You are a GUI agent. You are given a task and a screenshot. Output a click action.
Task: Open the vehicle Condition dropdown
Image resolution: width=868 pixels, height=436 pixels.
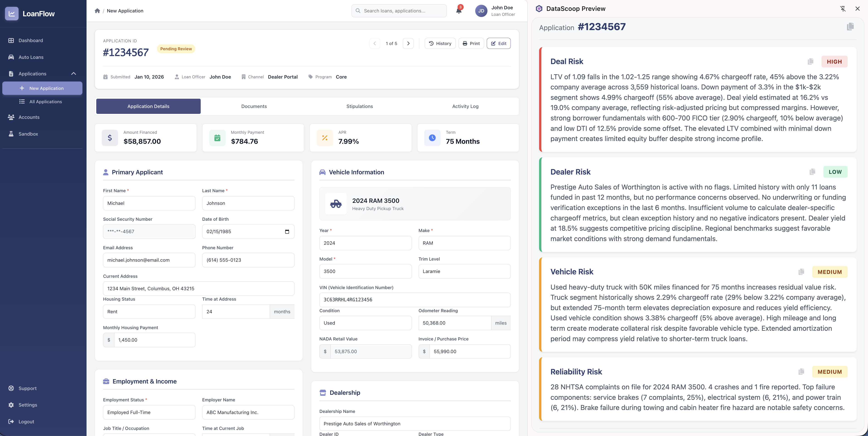365,323
